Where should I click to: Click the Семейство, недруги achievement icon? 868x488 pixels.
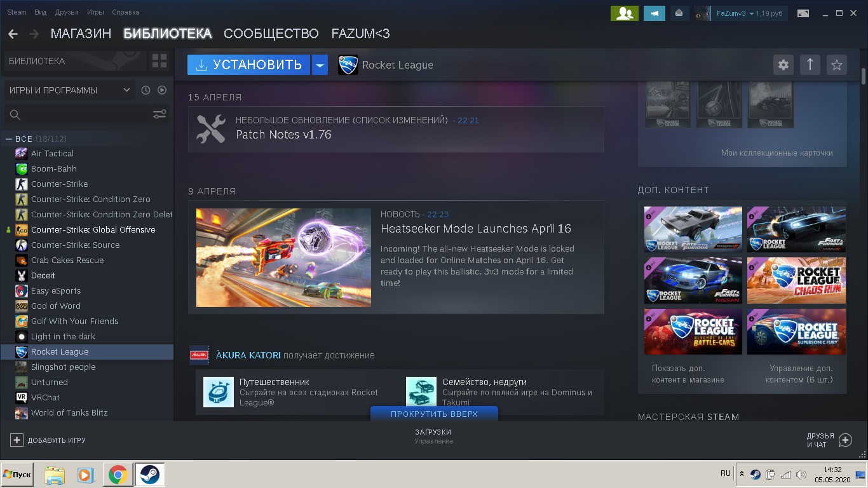pyautogui.click(x=421, y=392)
